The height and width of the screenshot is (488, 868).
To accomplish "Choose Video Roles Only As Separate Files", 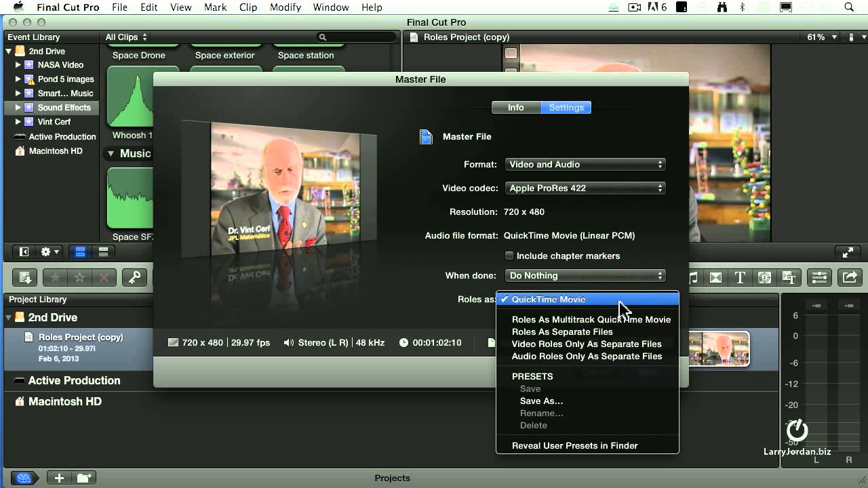I will [x=587, y=344].
